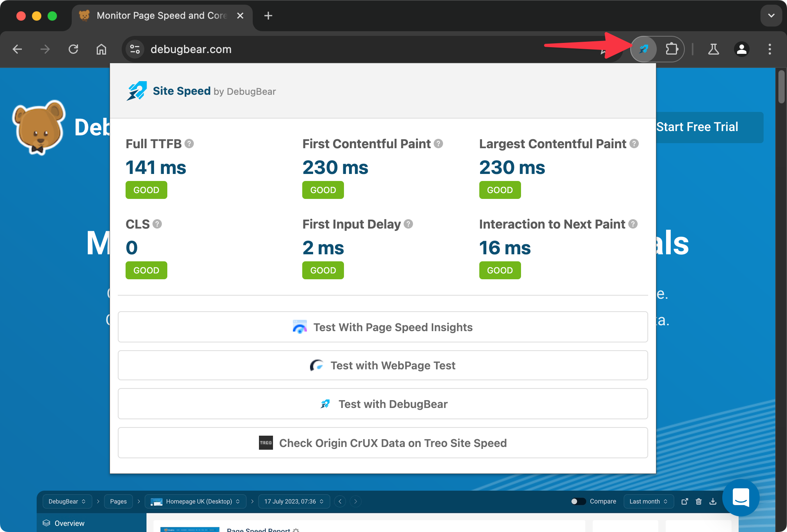The width and height of the screenshot is (787, 532).
Task: Click Full TTFB help question mark
Action: coord(189,144)
